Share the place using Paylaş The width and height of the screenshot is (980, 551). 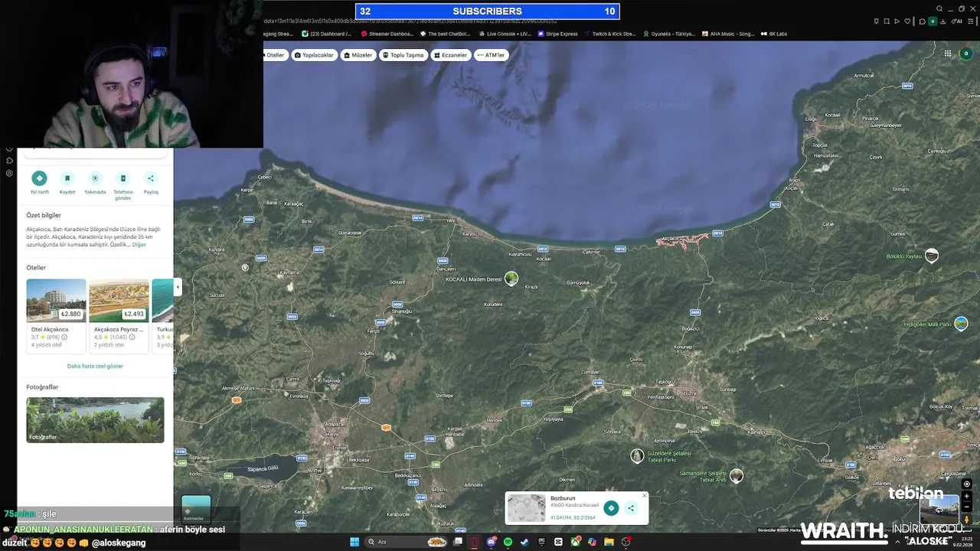[151, 178]
